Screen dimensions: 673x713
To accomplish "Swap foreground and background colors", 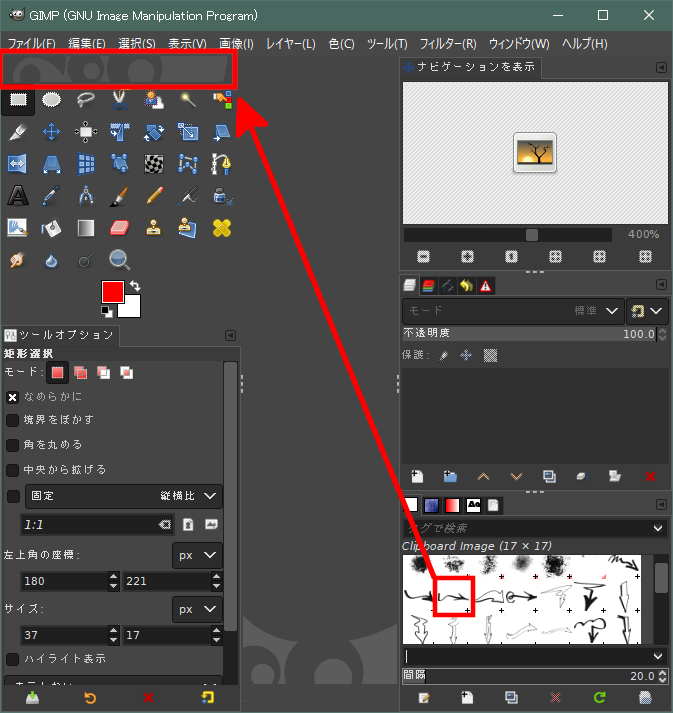I will coord(135,286).
